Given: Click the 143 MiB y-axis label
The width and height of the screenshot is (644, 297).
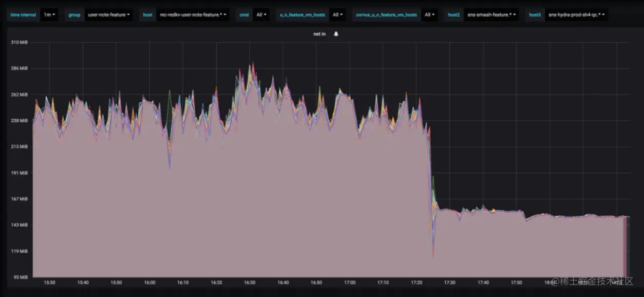Looking at the screenshot, I should tap(18, 225).
